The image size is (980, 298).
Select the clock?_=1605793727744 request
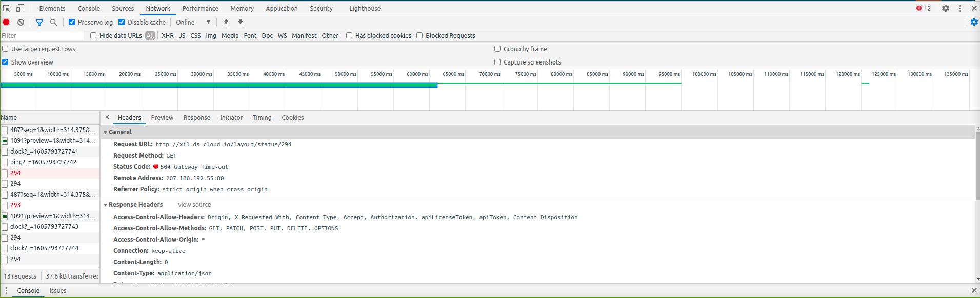coord(50,248)
